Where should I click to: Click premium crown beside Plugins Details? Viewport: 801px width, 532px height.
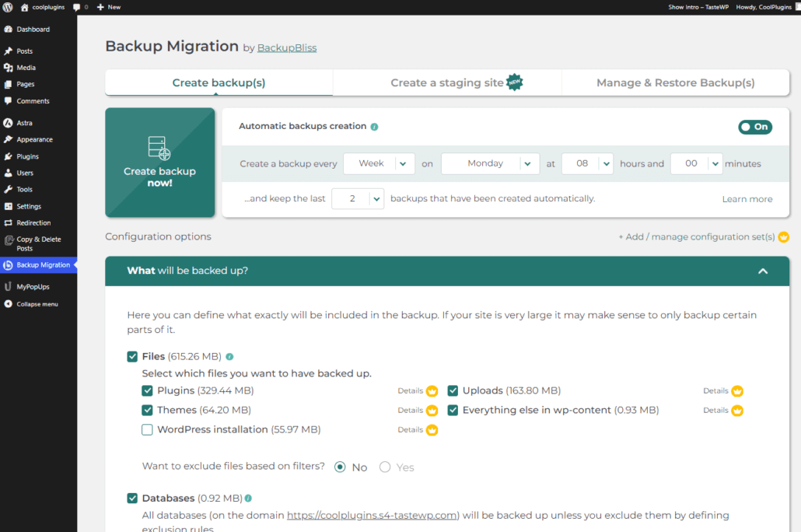click(432, 391)
